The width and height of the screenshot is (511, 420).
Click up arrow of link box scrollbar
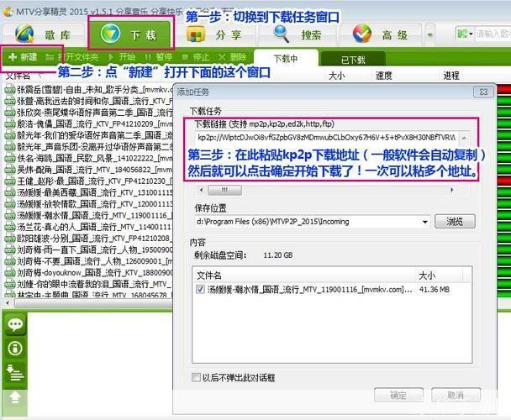pos(464,138)
